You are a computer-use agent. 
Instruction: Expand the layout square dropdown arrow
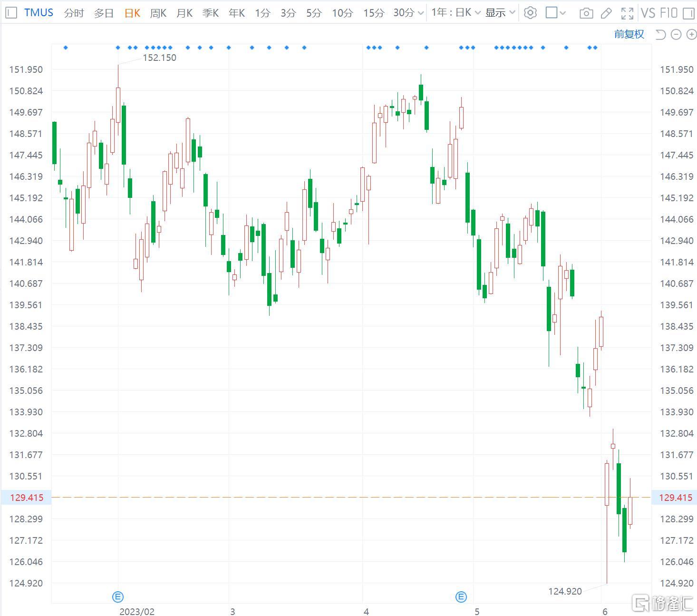[563, 13]
